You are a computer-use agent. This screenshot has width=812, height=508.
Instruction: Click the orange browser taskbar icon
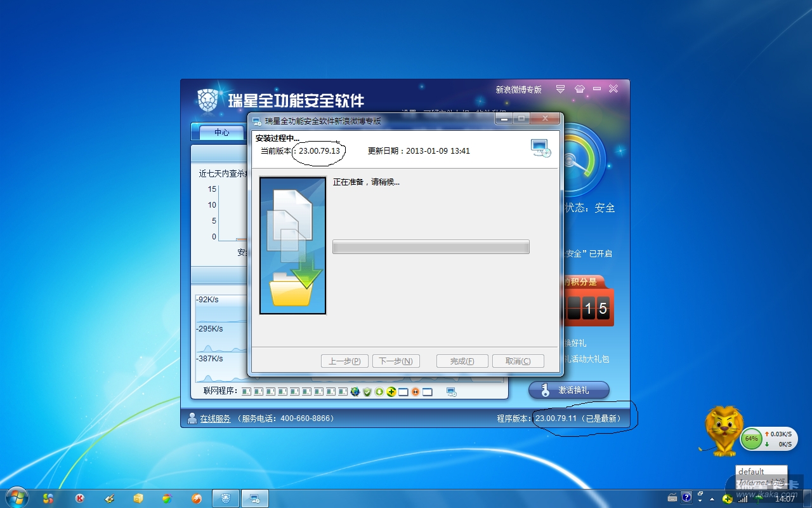click(197, 498)
